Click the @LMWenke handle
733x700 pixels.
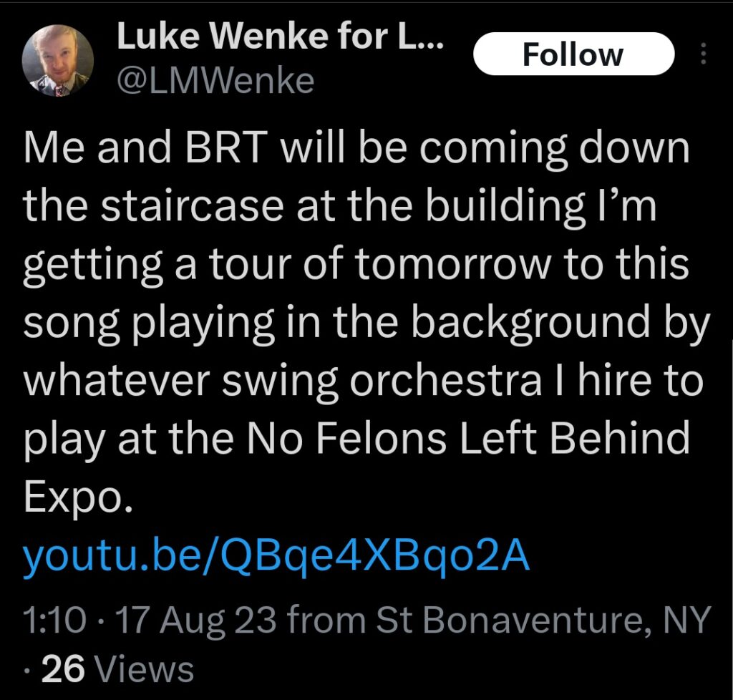(215, 81)
